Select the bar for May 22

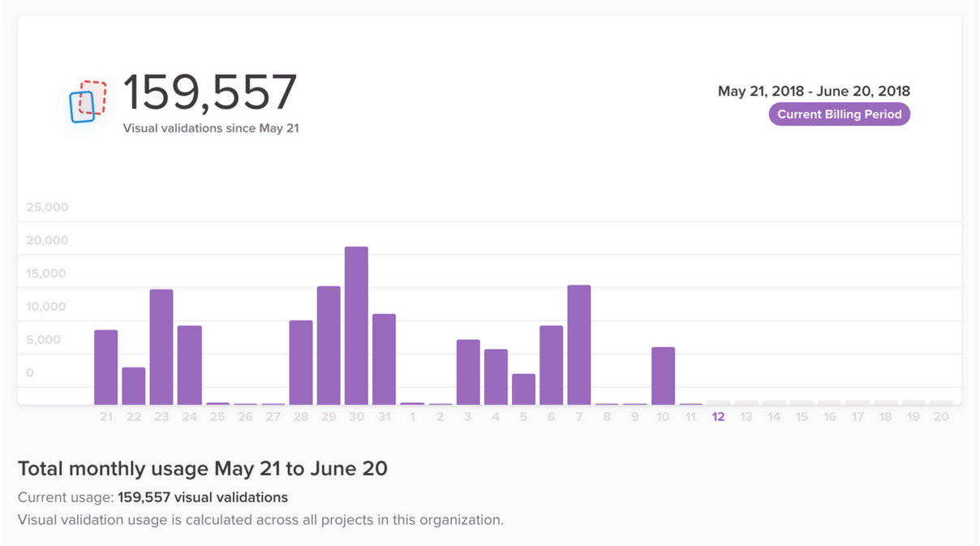click(x=134, y=386)
